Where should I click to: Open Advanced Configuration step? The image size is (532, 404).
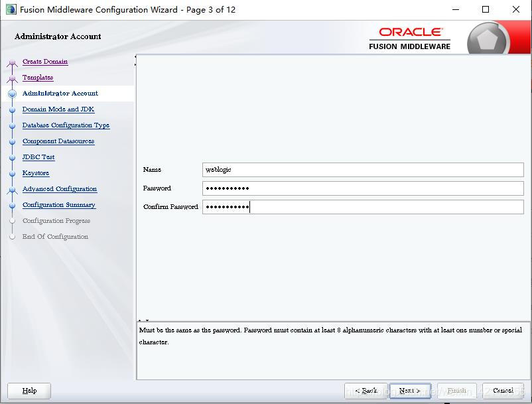point(60,189)
